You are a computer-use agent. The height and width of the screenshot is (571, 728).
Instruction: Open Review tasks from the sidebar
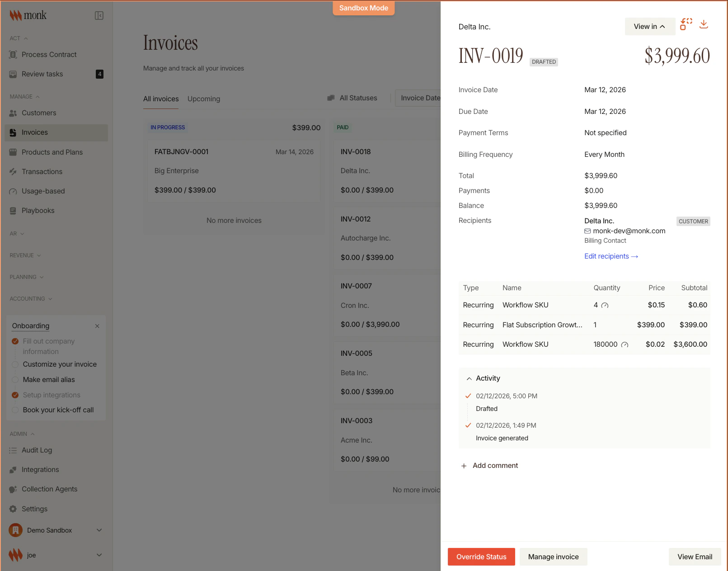tap(42, 74)
